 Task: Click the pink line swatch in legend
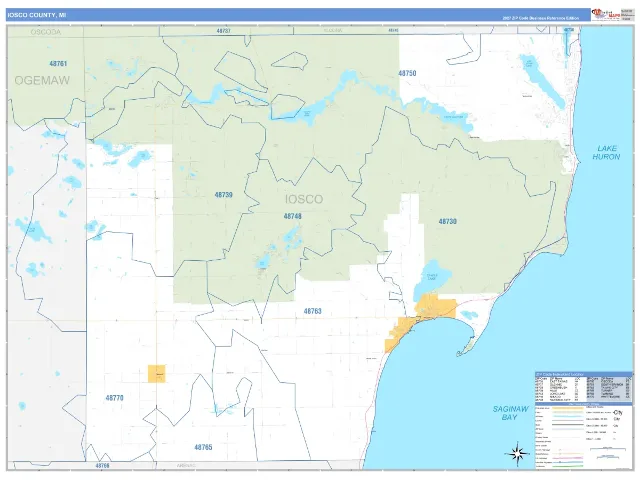click(x=568, y=458)
